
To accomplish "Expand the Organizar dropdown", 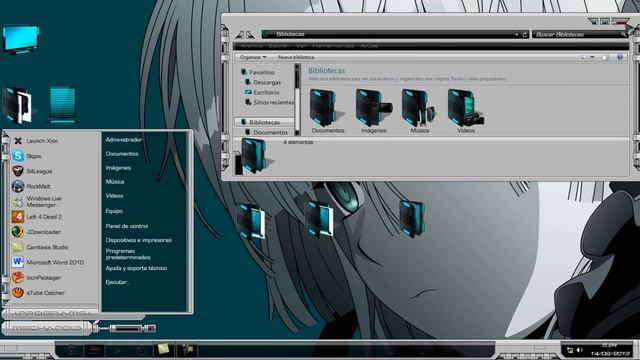I will 253,58.
